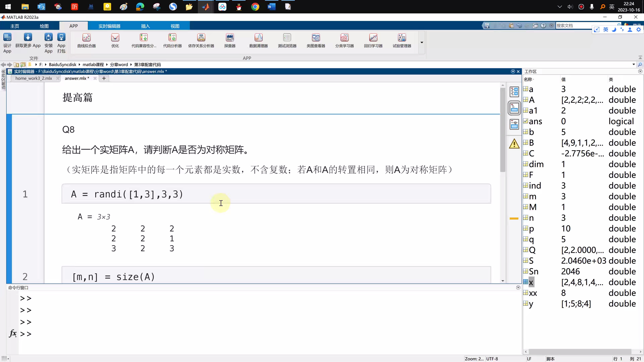Open Google Chrome from the taskbar
Image resolution: width=644 pixels, height=362 pixels.
[x=255, y=7]
